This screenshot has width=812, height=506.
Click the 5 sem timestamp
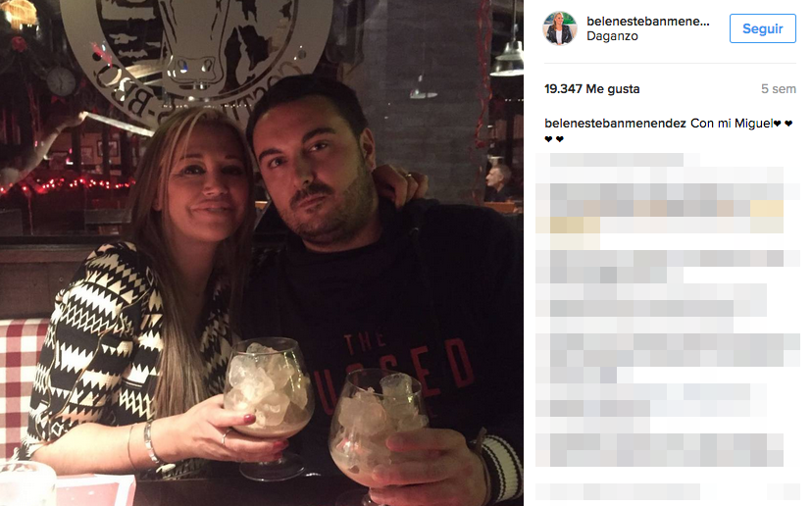click(779, 89)
